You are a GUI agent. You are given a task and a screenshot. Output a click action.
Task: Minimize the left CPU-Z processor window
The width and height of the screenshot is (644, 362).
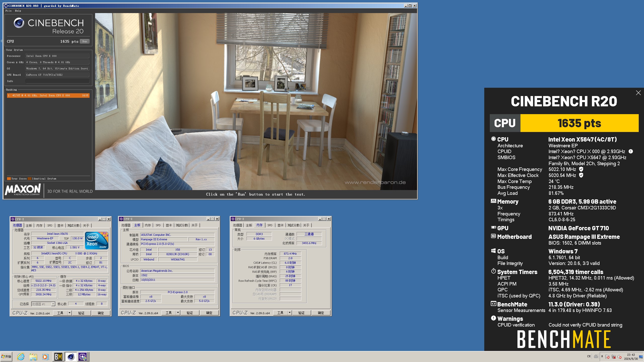tap(100, 219)
